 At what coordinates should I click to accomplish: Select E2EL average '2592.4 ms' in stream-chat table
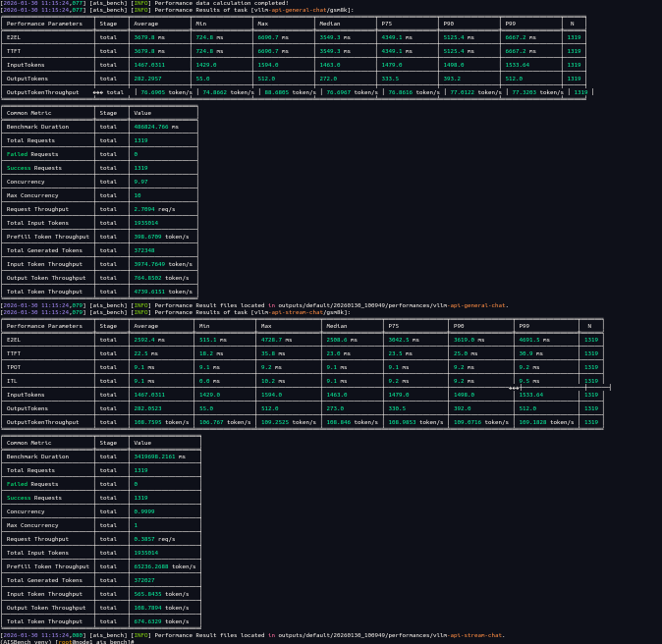tap(149, 340)
